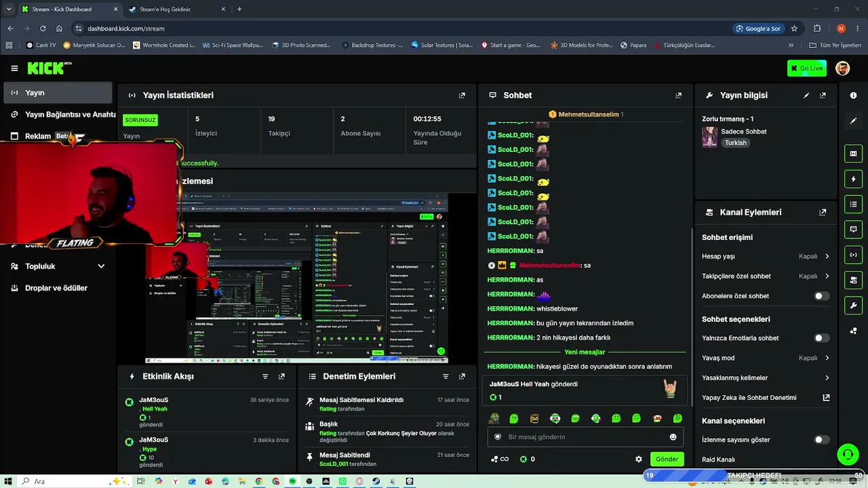This screenshot has width=868, height=488.
Task: Open the Chrome tab list dropdown
Action: tap(8, 9)
